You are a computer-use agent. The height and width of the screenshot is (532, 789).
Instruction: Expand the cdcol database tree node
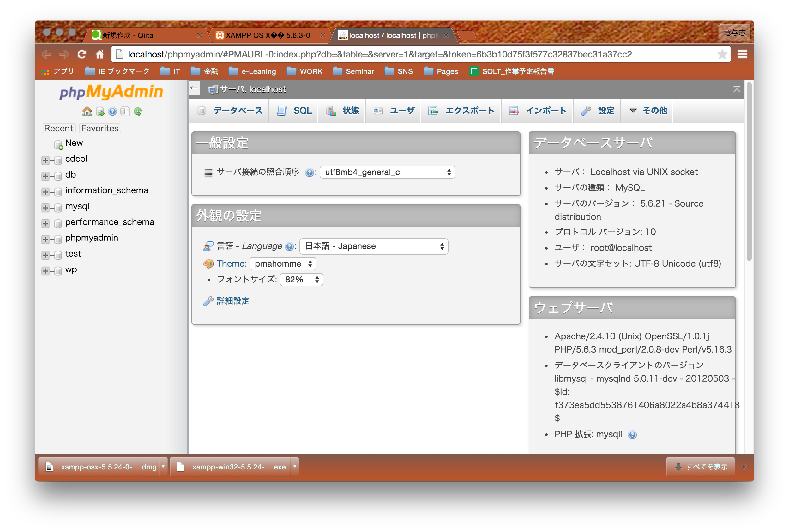45,160
